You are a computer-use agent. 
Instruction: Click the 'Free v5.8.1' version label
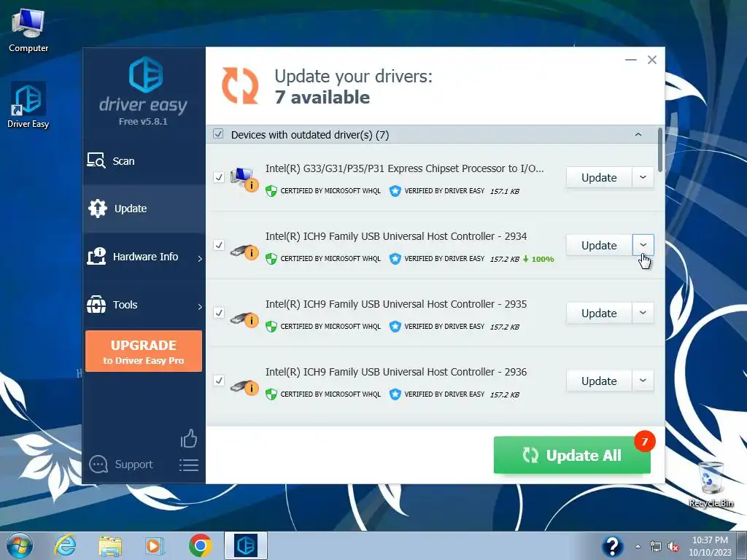[143, 122]
